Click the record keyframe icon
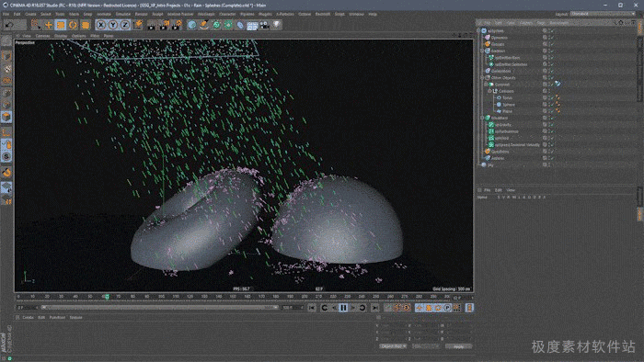644x362 pixels. pyautogui.click(x=388, y=308)
